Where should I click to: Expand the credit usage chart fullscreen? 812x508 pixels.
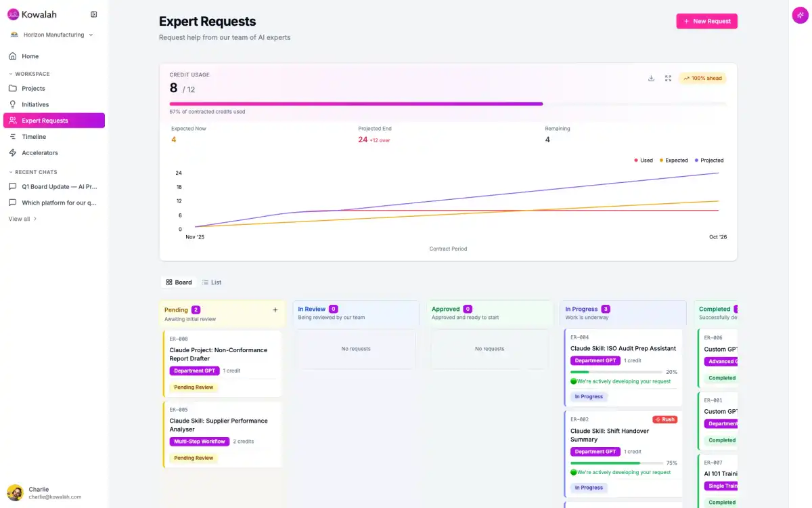668,79
